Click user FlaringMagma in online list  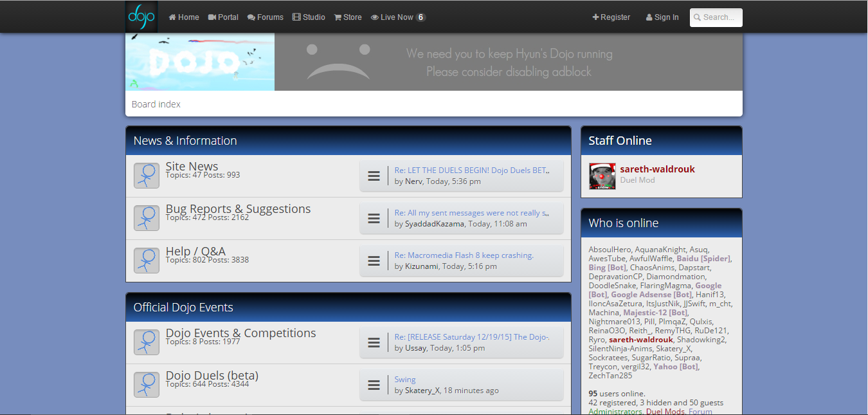pyautogui.click(x=665, y=286)
